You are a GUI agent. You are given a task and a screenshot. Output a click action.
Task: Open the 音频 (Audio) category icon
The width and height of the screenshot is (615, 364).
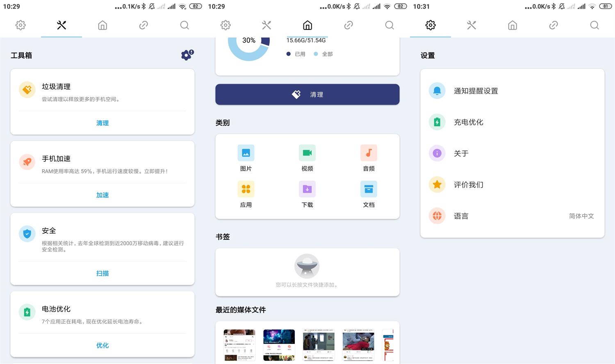point(368,152)
